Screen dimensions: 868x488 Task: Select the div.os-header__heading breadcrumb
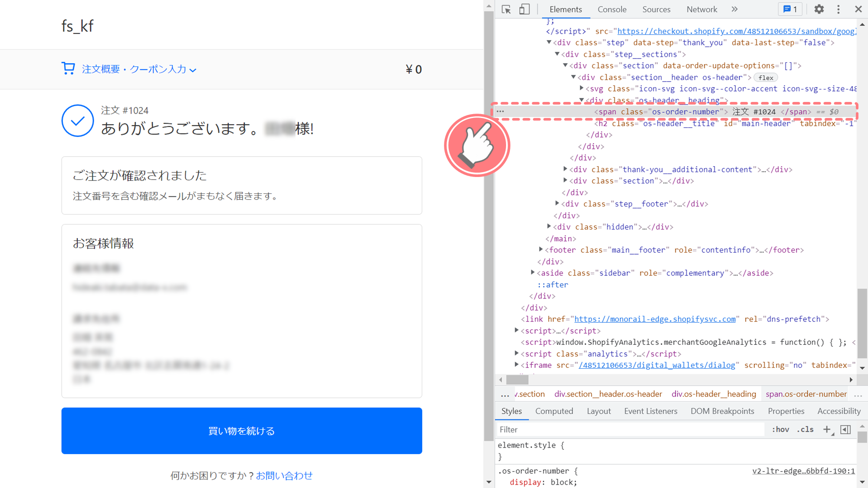(713, 394)
